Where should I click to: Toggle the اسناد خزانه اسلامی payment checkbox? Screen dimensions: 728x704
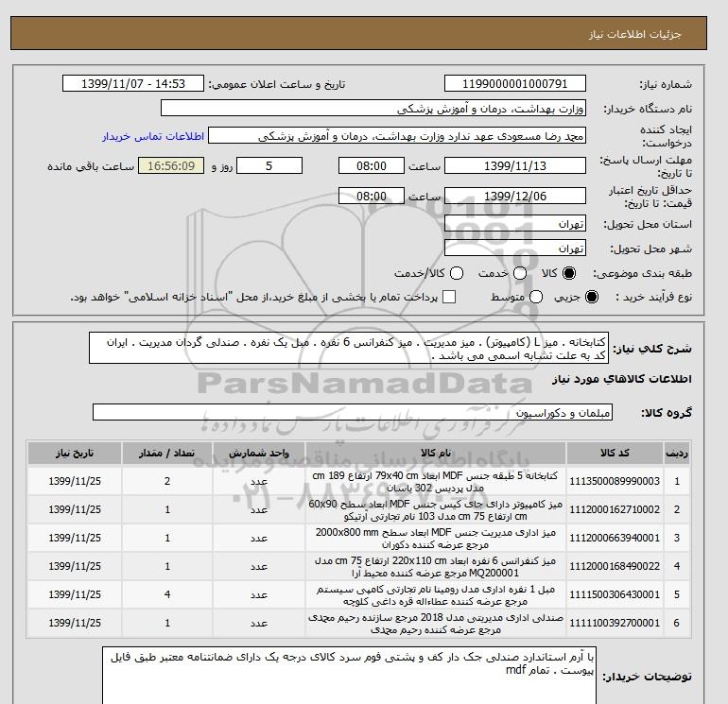[x=449, y=297]
